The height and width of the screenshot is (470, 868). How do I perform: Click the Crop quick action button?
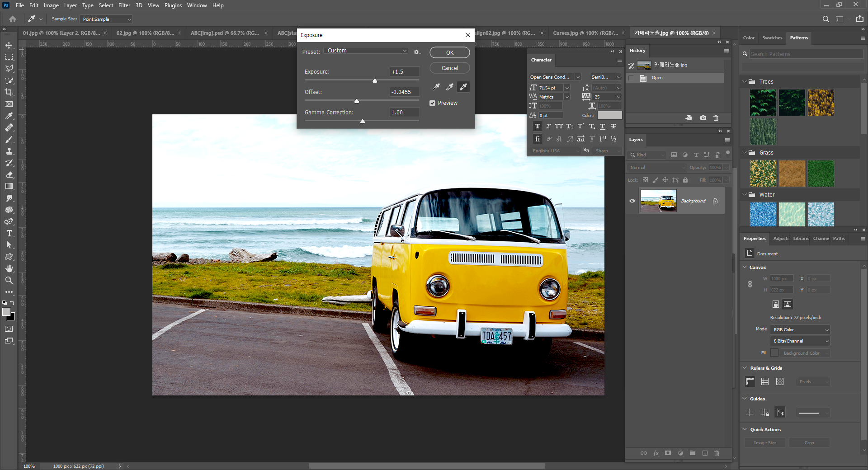point(809,442)
